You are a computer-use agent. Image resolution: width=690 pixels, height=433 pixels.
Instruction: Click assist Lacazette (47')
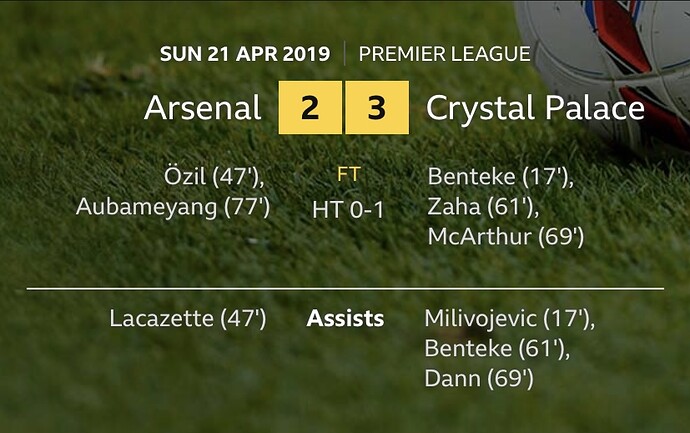(x=187, y=319)
